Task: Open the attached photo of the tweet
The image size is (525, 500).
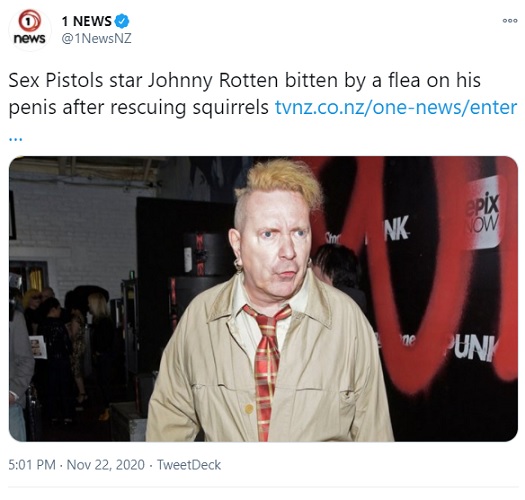Action: (x=263, y=299)
